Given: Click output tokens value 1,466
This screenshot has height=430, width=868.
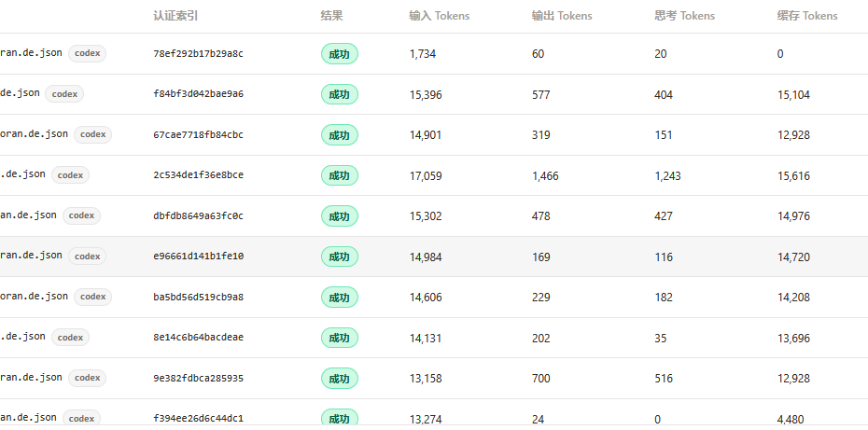Looking at the screenshot, I should pyautogui.click(x=545, y=176).
